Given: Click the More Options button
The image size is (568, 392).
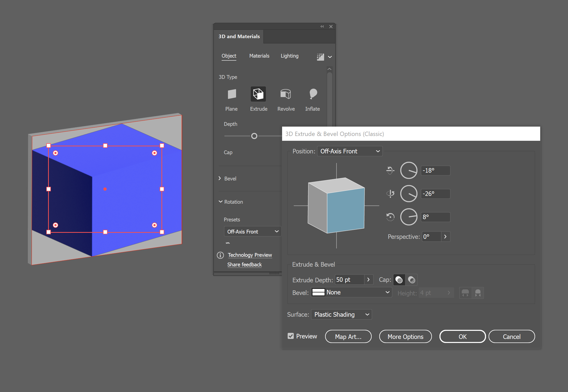Looking at the screenshot, I should [x=405, y=337].
